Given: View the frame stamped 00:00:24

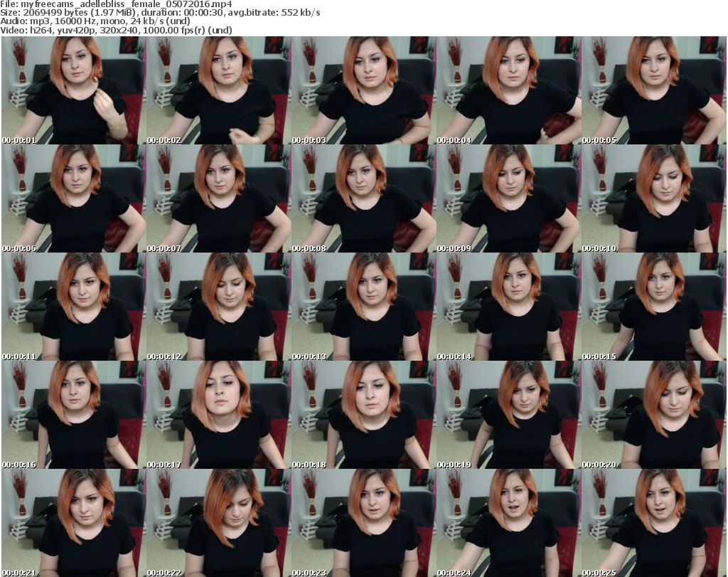Looking at the screenshot, I should [x=508, y=523].
